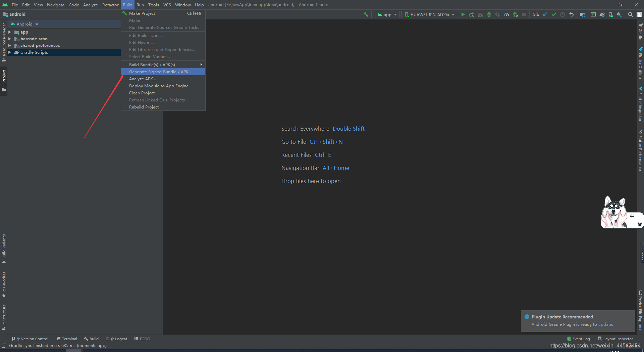Viewport: 644px width, 352px height.
Task: Open the Build Variants side tab
Action: tap(4, 249)
